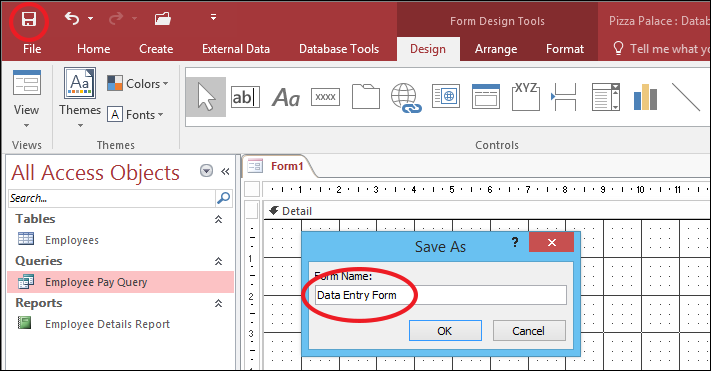Click the navigation pane Search field
Screen dimensions: 711x371
pos(112,198)
